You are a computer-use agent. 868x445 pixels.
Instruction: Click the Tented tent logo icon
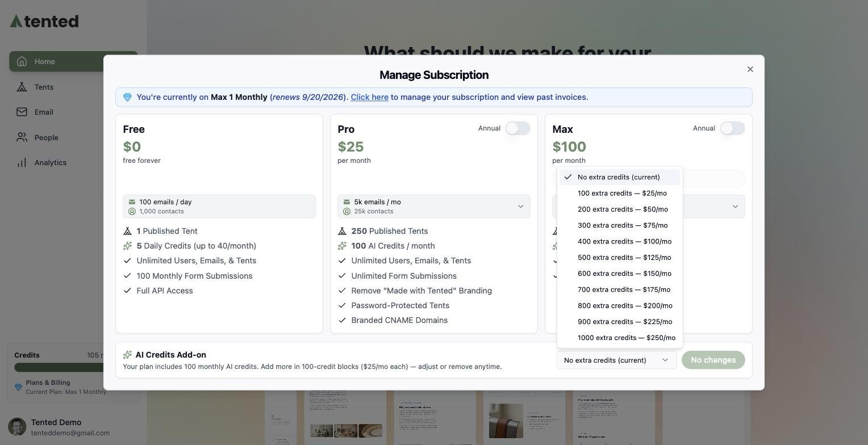click(x=16, y=21)
